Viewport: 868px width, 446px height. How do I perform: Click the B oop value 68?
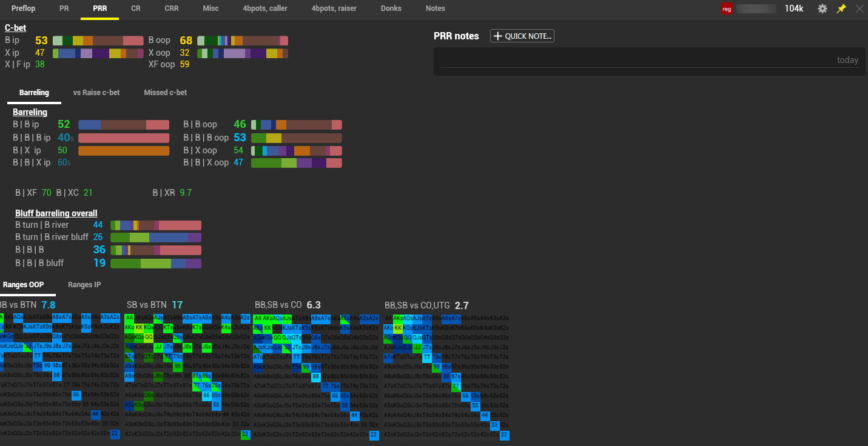pos(186,41)
